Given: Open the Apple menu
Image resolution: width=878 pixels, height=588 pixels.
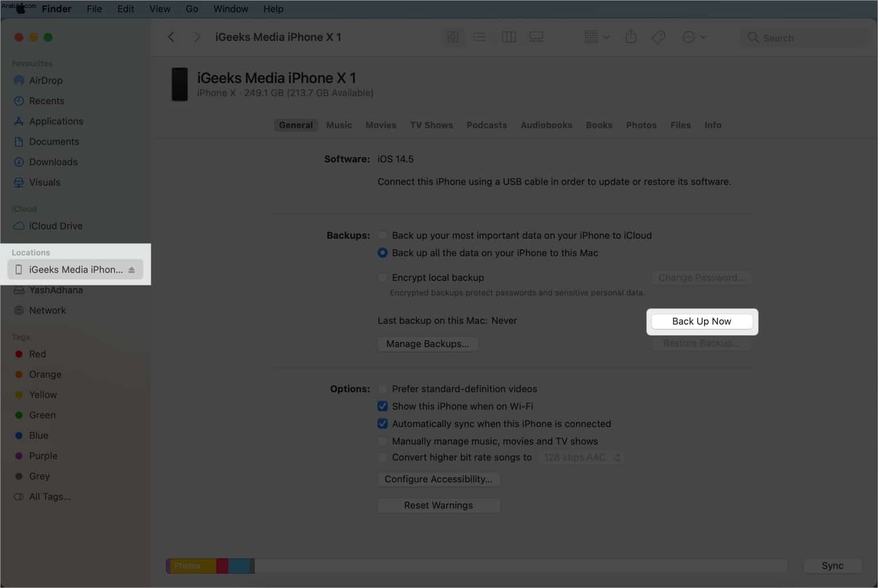Looking at the screenshot, I should (21, 9).
